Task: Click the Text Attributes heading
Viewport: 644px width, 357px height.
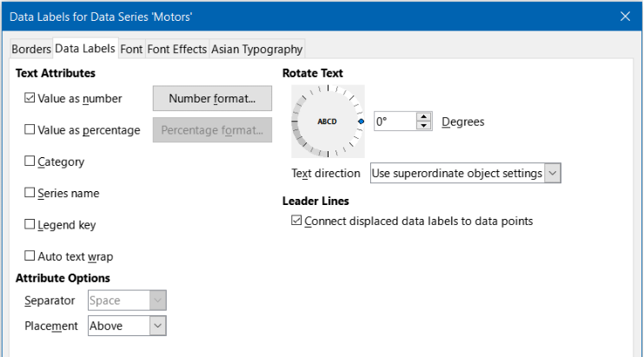Action: pos(56,73)
